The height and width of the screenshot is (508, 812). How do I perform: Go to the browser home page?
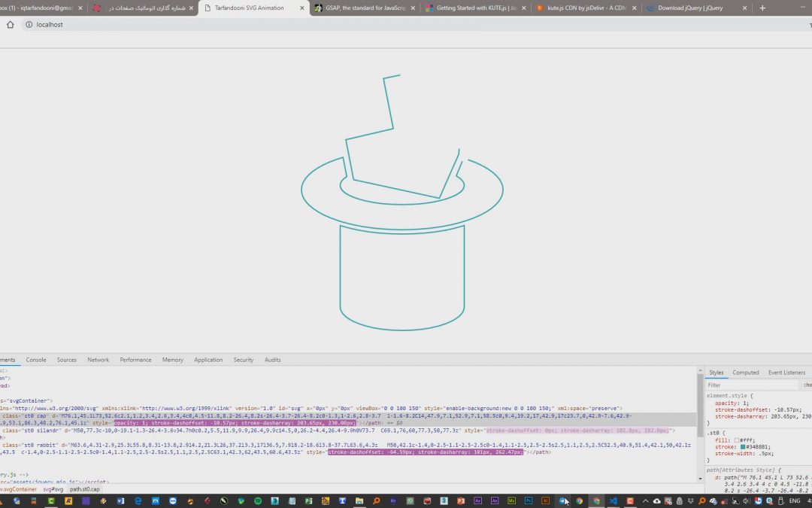tap(10, 24)
